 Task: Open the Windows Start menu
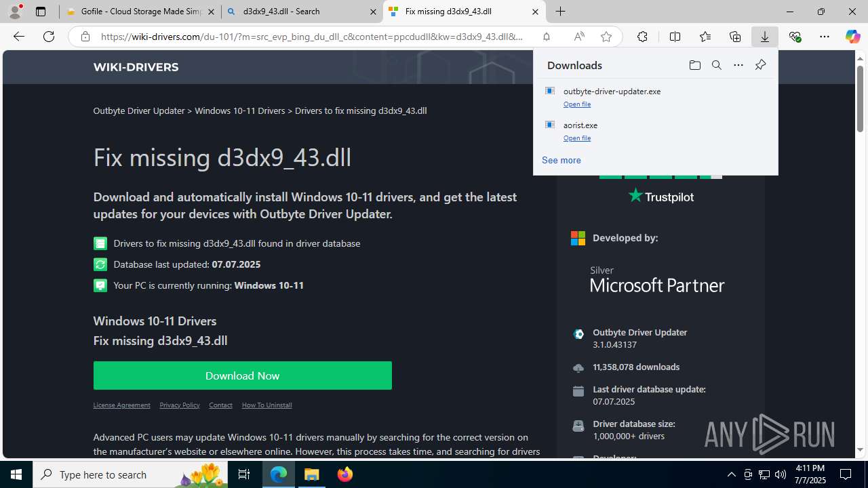(x=16, y=474)
